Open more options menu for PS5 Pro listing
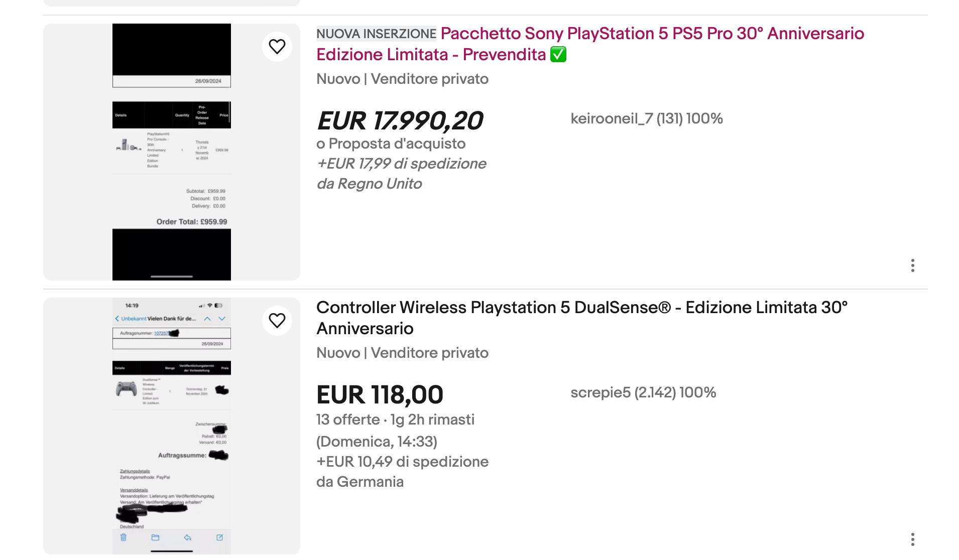This screenshot has width=959, height=560. click(912, 265)
